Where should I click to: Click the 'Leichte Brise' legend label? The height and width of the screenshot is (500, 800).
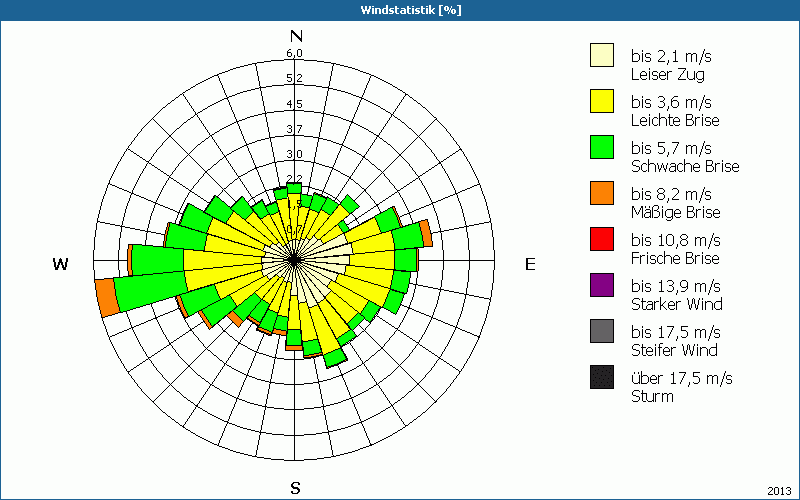[x=675, y=120]
